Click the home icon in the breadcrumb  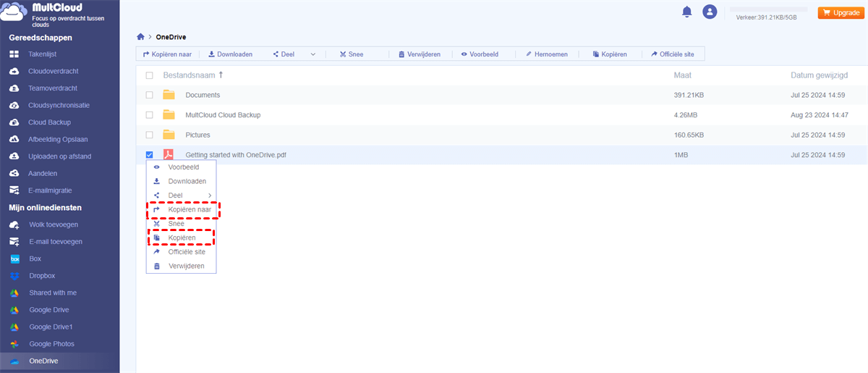tap(140, 36)
